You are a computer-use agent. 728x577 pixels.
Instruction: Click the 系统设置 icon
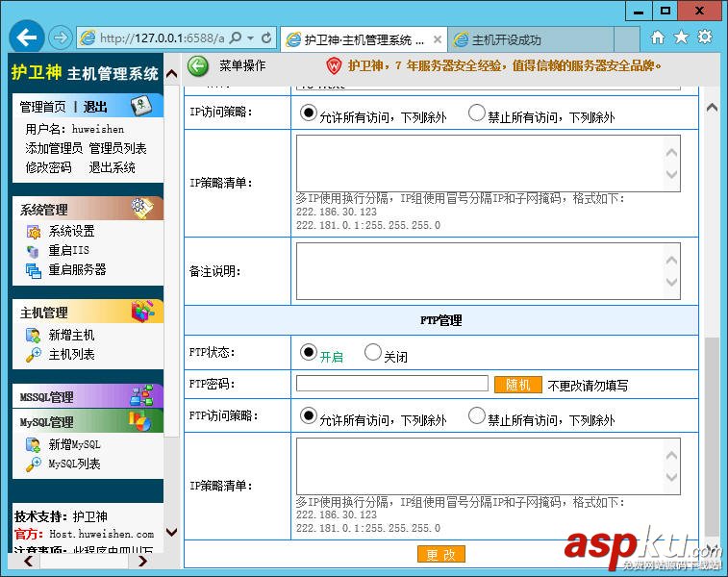tap(34, 232)
